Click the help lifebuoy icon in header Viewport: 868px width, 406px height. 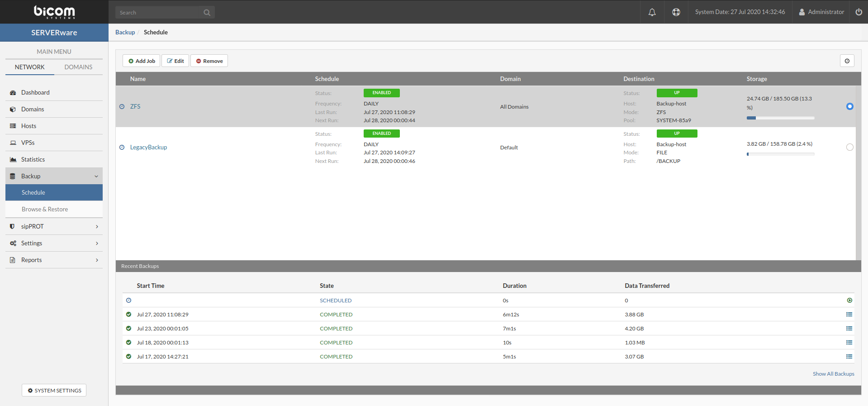pos(676,12)
